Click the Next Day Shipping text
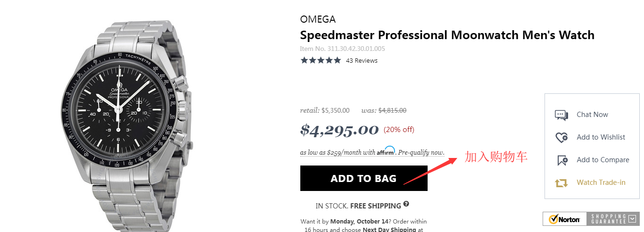The height and width of the screenshot is (232, 644). (x=389, y=230)
